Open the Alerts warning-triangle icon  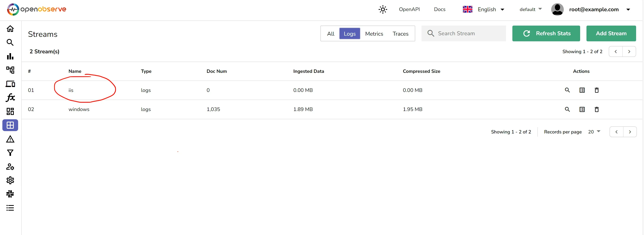click(x=10, y=139)
